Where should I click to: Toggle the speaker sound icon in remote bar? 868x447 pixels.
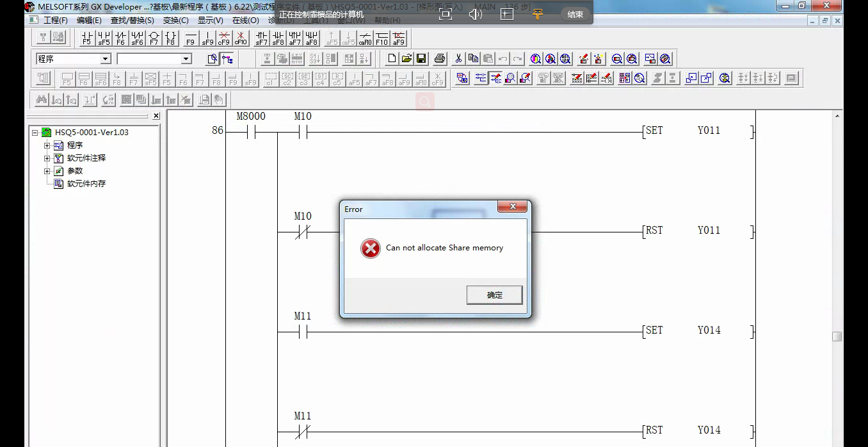pos(475,14)
